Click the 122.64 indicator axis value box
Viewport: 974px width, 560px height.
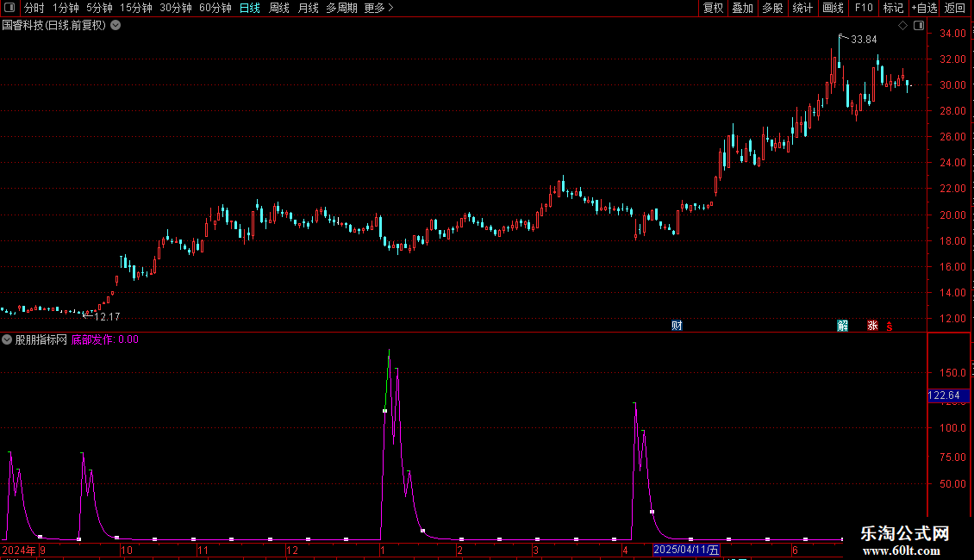(x=947, y=395)
